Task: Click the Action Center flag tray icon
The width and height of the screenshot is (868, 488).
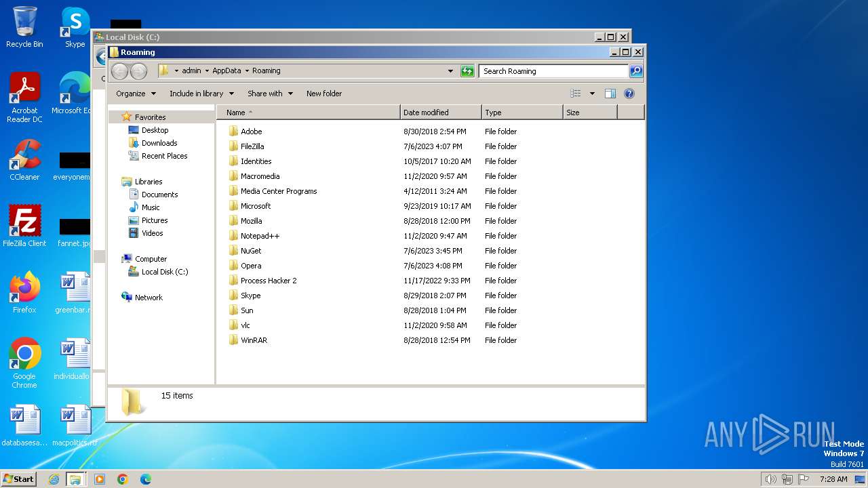Action: click(804, 479)
